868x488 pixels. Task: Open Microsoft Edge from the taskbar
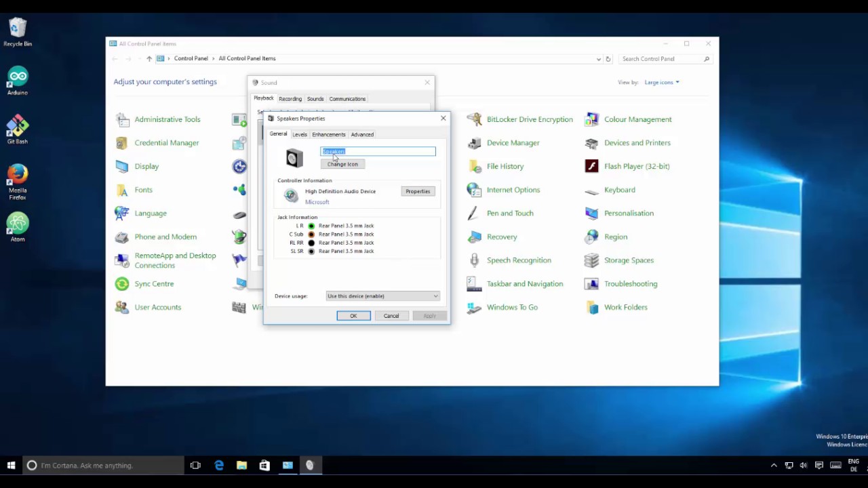tap(218, 466)
